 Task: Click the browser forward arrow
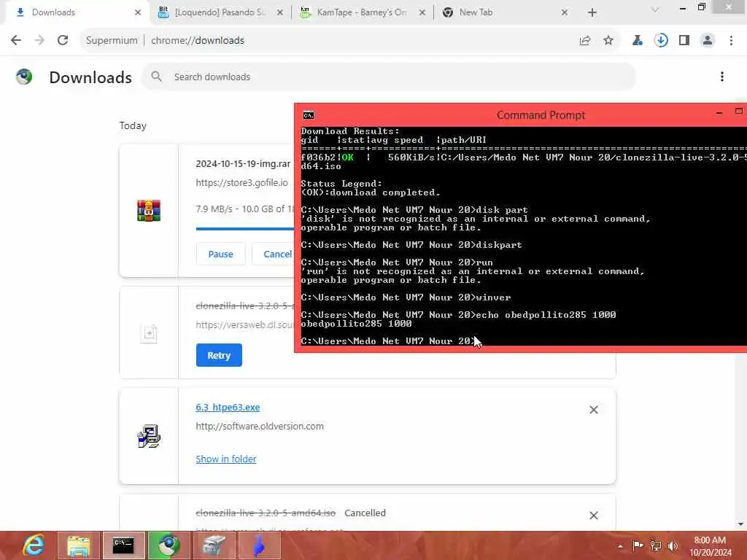39,41
